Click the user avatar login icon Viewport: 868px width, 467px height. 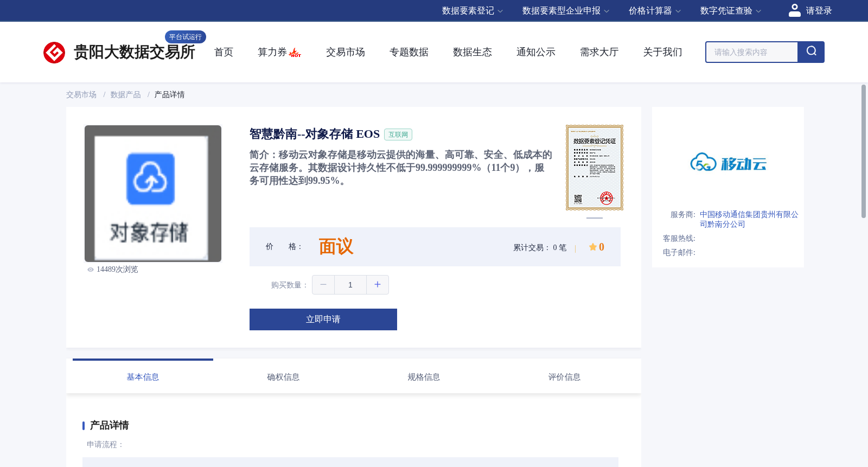795,10
